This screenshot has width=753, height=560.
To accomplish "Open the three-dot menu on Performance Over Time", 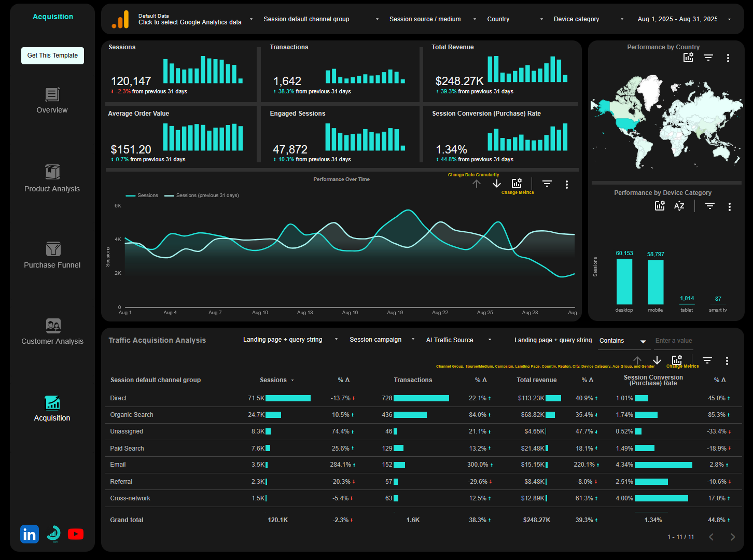I will (x=566, y=184).
